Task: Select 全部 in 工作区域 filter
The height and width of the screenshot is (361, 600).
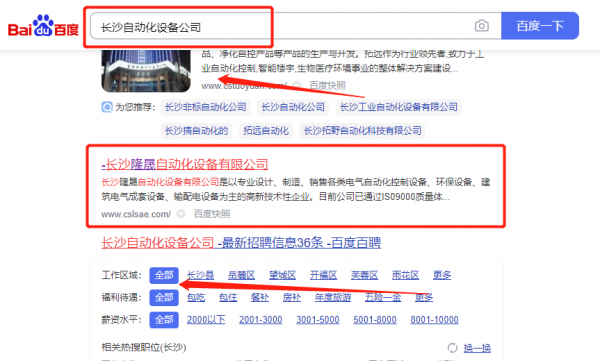Action: click(164, 275)
